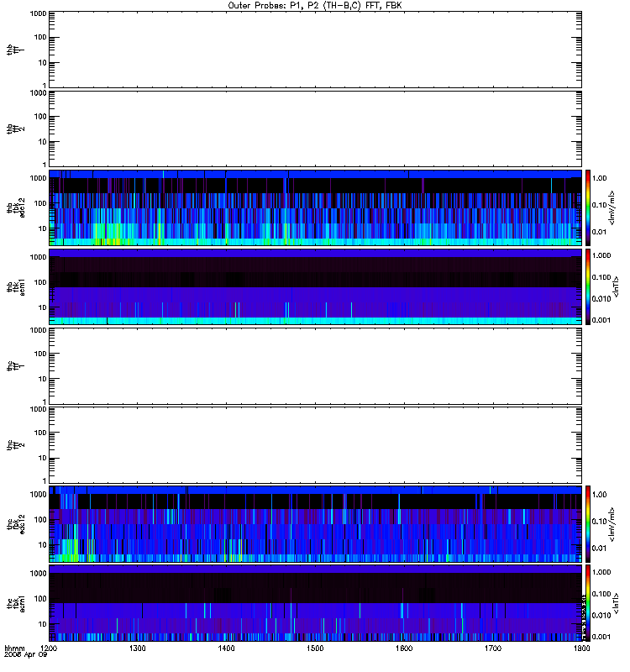Click the <|mV/m|> unit label beside thc edc12
This screenshot has height=672, width=630.
612,523
